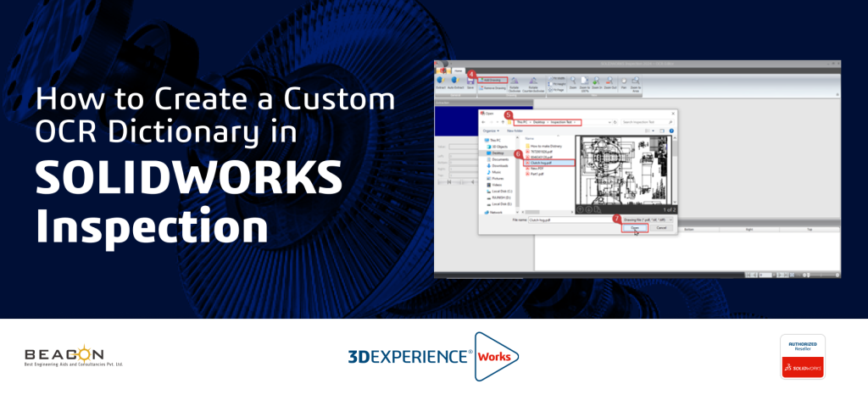
Task: Click the Cancel button
Action: [661, 228]
